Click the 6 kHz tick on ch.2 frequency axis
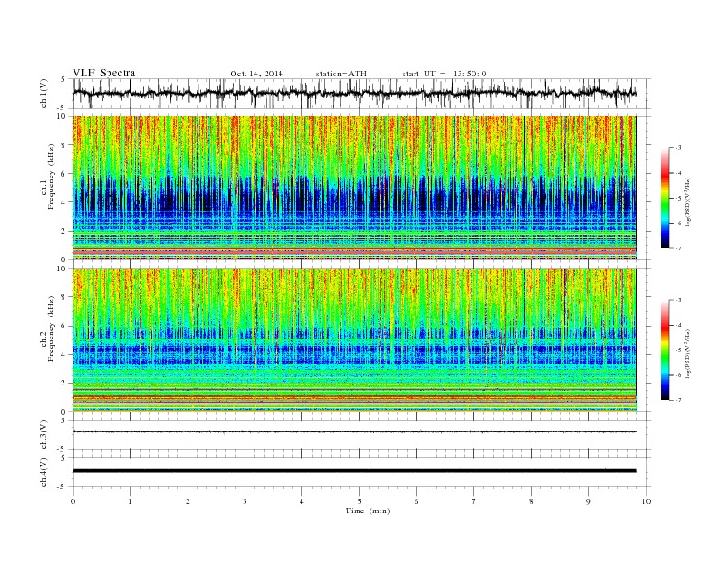 click(x=63, y=326)
